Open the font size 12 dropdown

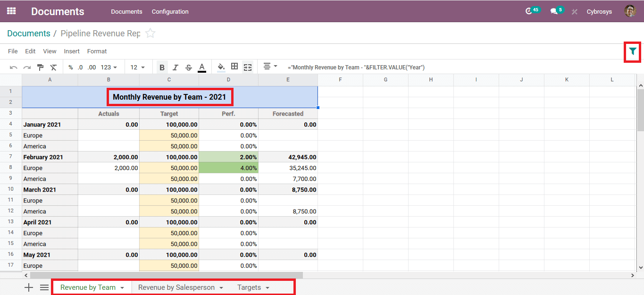pyautogui.click(x=138, y=67)
